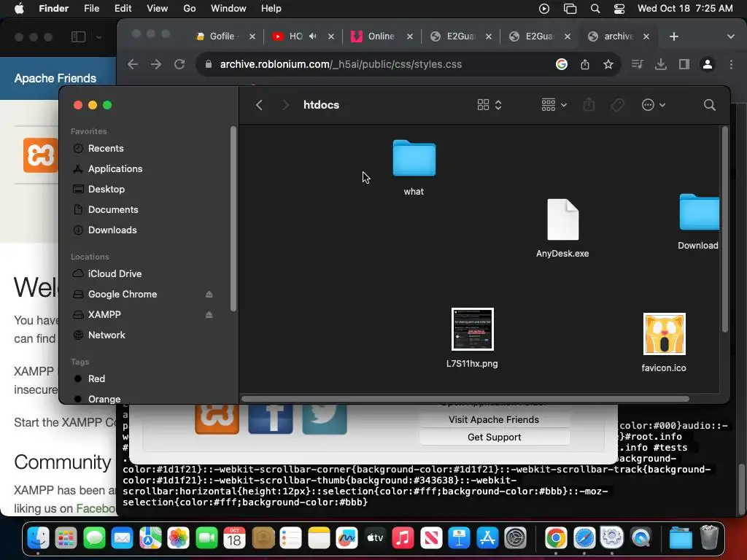Click Chrome's share page icon

coord(585,64)
